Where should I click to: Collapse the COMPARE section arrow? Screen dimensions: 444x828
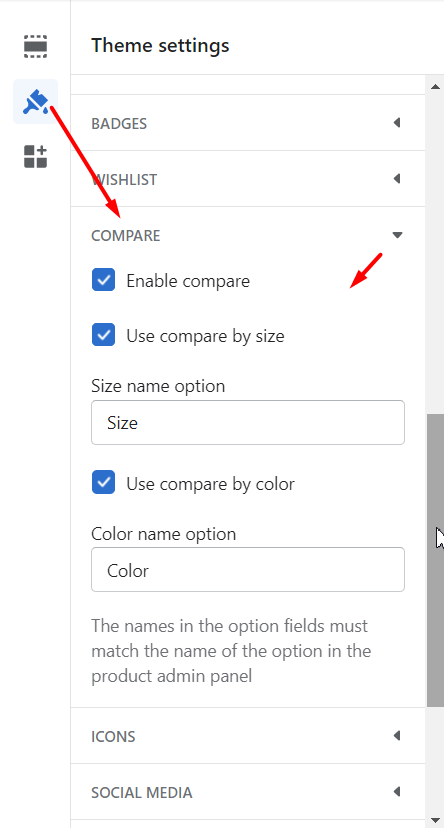click(398, 235)
